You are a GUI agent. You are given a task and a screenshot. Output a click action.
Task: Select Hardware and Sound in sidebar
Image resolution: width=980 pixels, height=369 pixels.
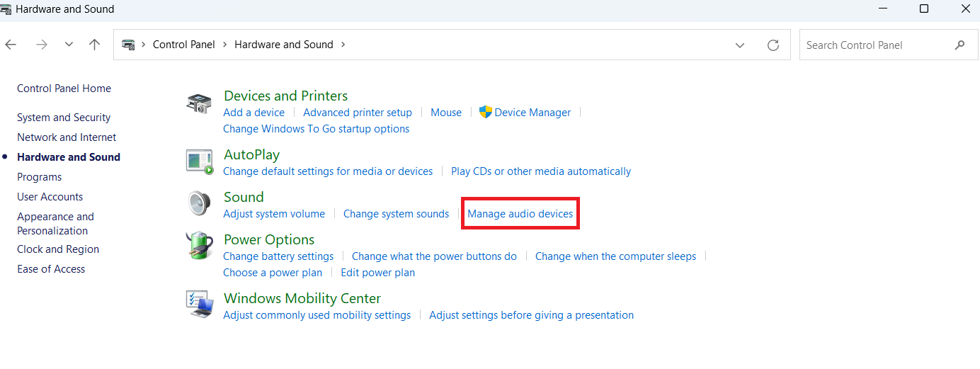click(x=69, y=157)
